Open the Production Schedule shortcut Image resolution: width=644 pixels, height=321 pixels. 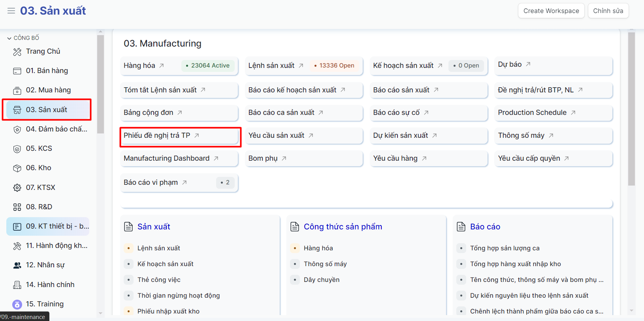pos(532,113)
